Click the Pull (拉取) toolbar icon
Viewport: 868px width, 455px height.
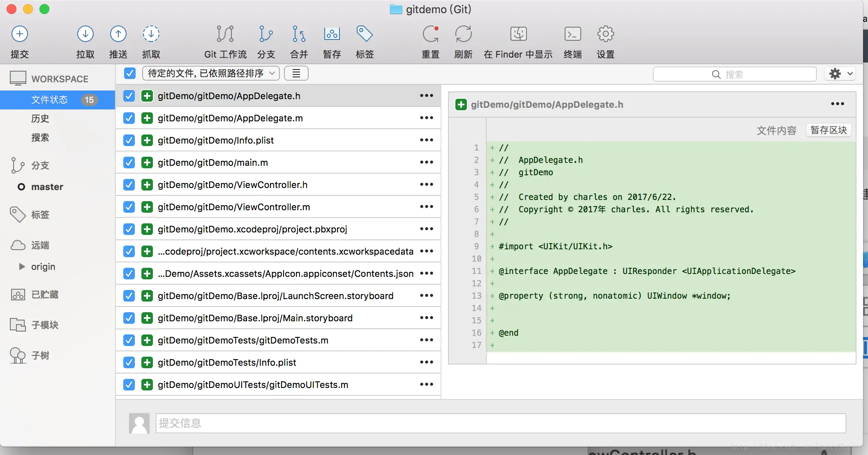[x=85, y=34]
